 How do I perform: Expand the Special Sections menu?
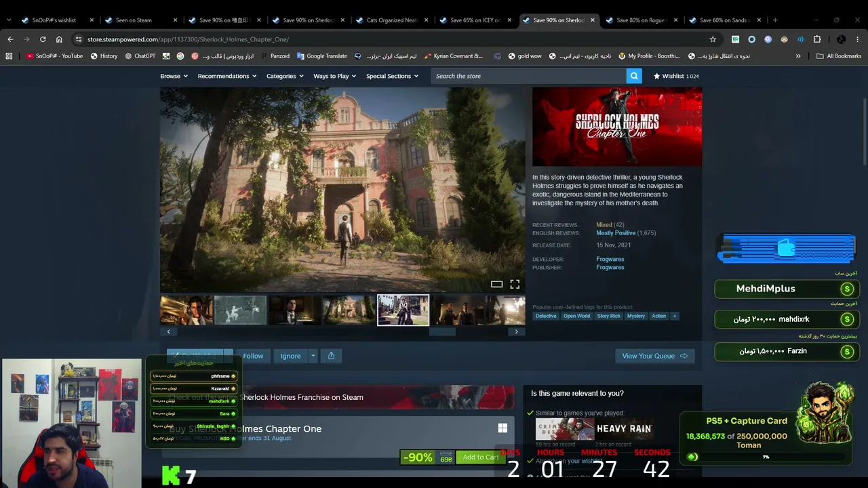tap(393, 76)
